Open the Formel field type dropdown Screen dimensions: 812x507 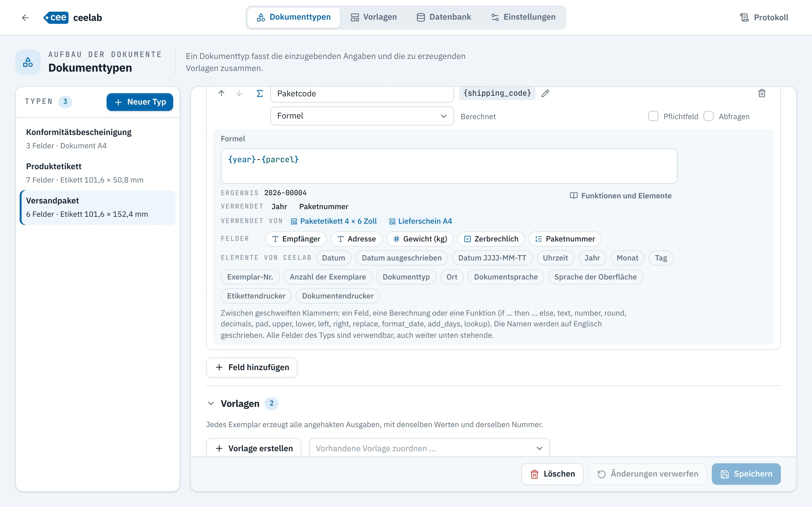click(362, 116)
